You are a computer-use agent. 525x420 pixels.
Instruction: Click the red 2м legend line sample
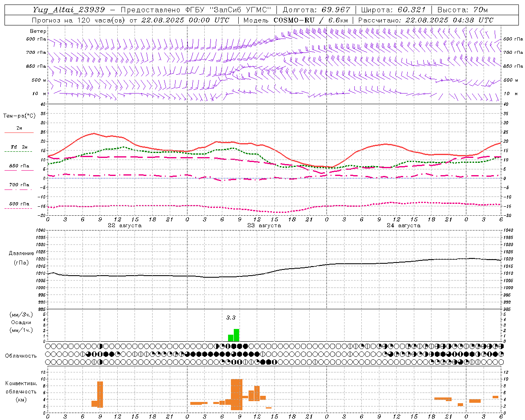coord(19,133)
